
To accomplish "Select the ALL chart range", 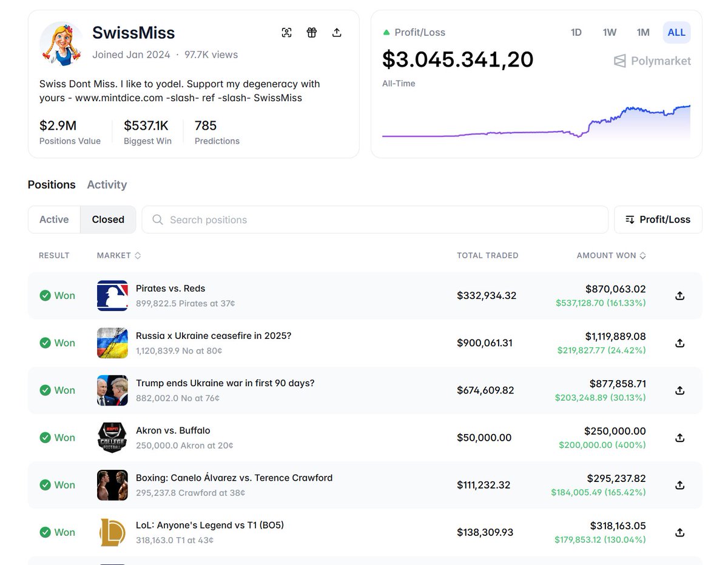I will coord(676,32).
